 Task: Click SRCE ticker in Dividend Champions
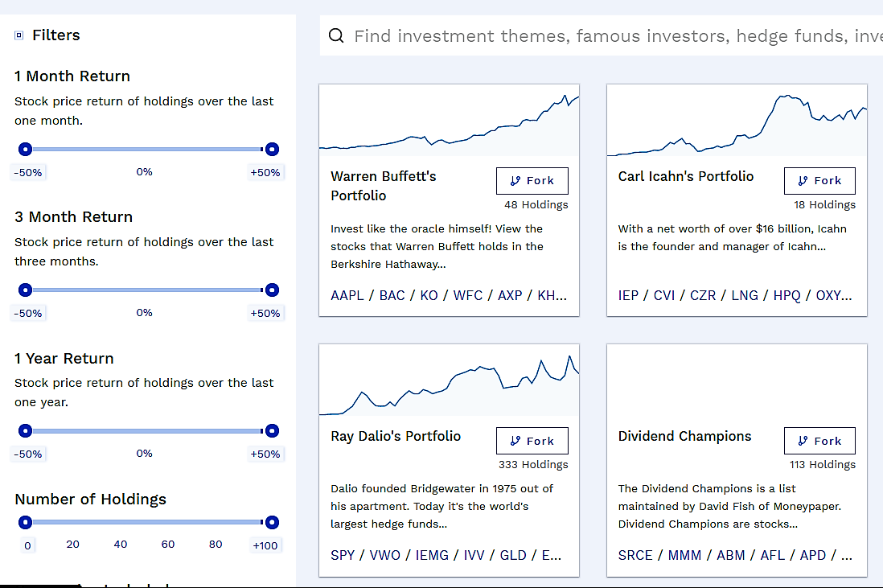635,555
